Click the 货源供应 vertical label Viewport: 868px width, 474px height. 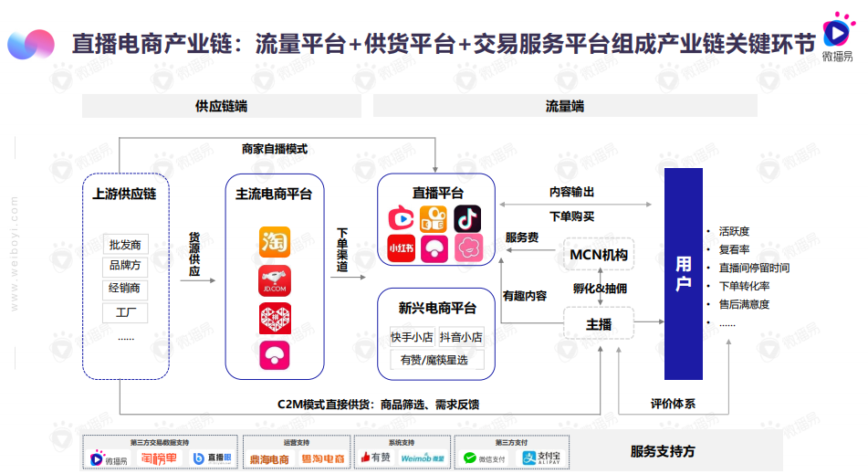(x=194, y=254)
